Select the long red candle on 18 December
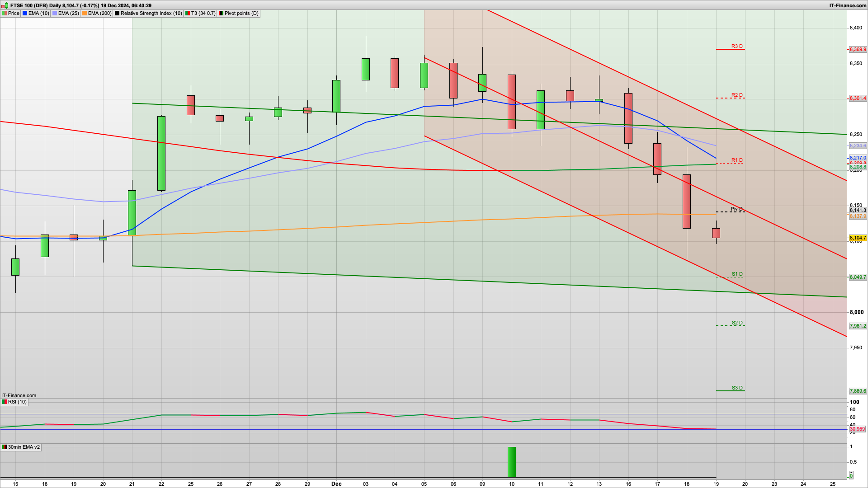The height and width of the screenshot is (488, 868). pos(687,202)
